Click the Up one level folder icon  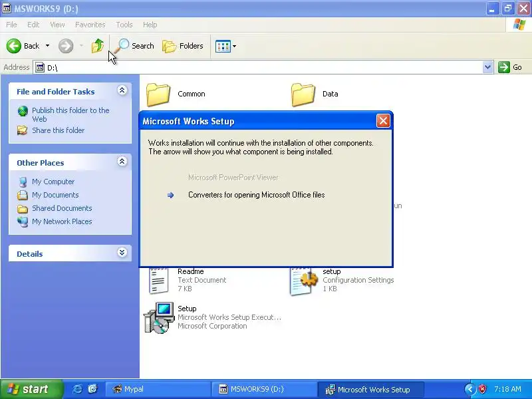(x=98, y=46)
